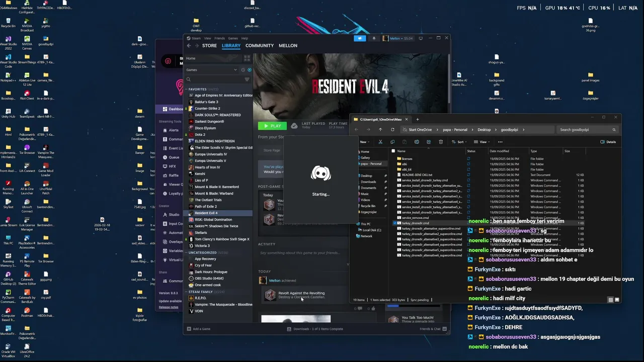Toggle ready-to-play filter icon in Steam
The height and width of the screenshot is (362, 644).
(x=249, y=70)
